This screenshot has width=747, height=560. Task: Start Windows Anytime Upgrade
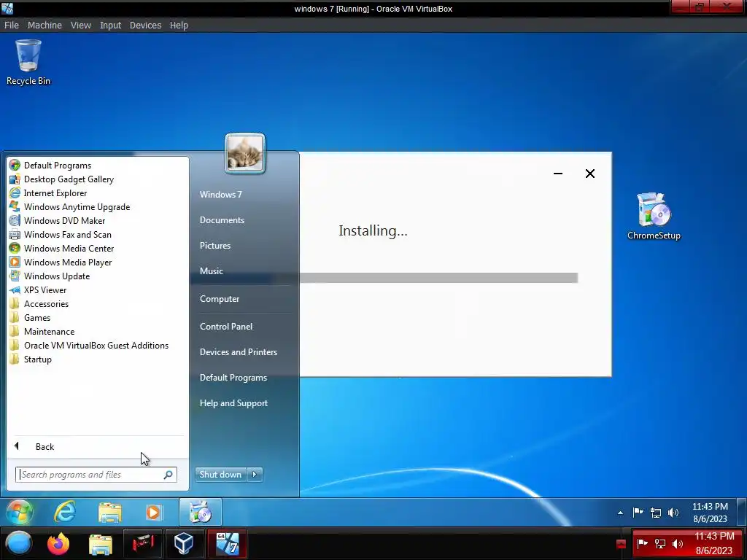[x=77, y=206]
